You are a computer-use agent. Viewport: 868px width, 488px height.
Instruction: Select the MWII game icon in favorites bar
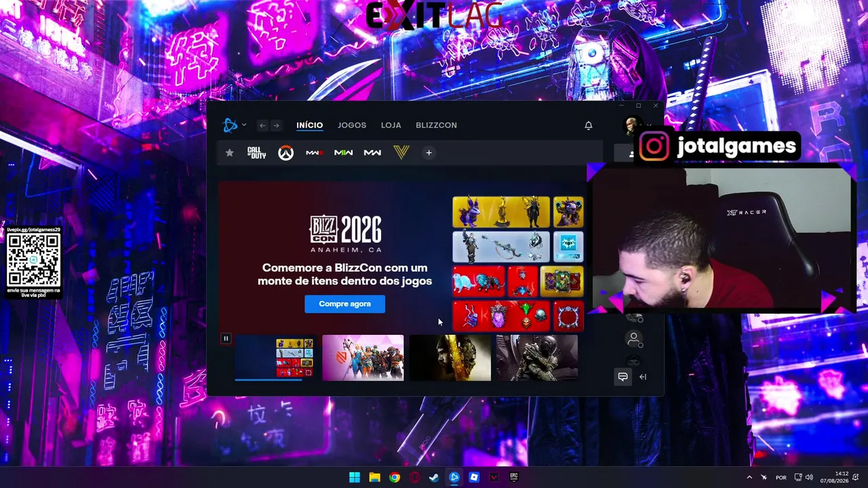343,152
